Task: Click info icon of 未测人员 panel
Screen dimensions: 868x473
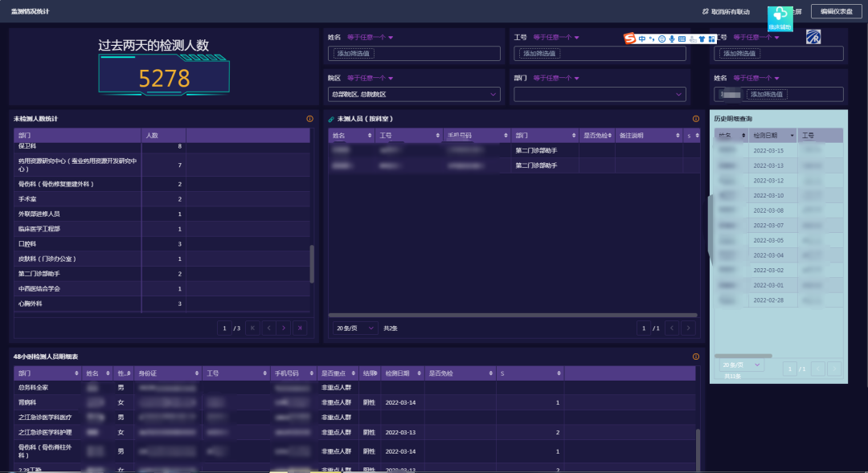Action: (x=696, y=119)
